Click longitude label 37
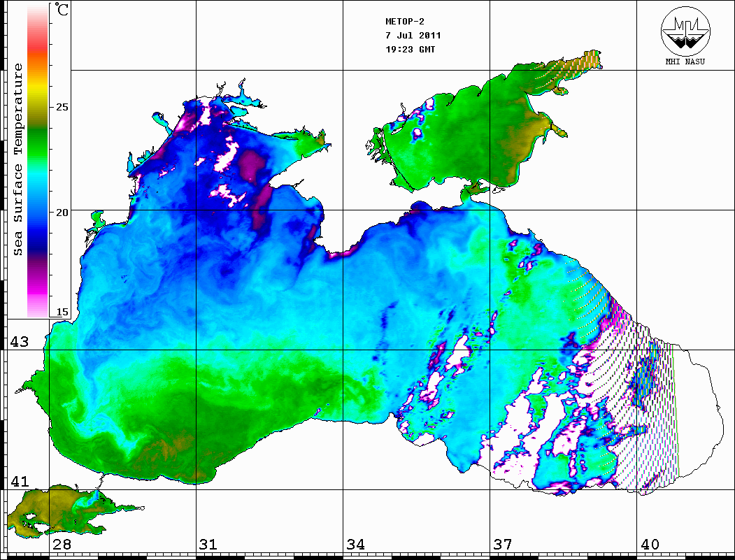 [x=503, y=544]
